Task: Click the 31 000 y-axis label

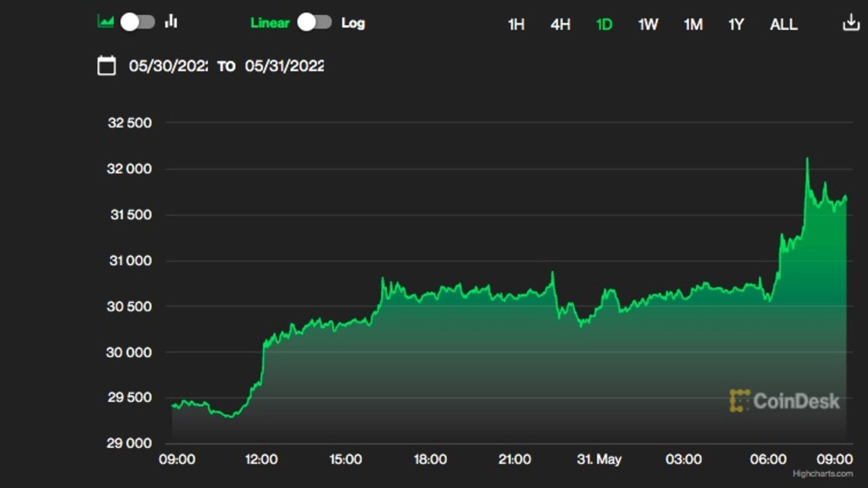Action: (130, 261)
